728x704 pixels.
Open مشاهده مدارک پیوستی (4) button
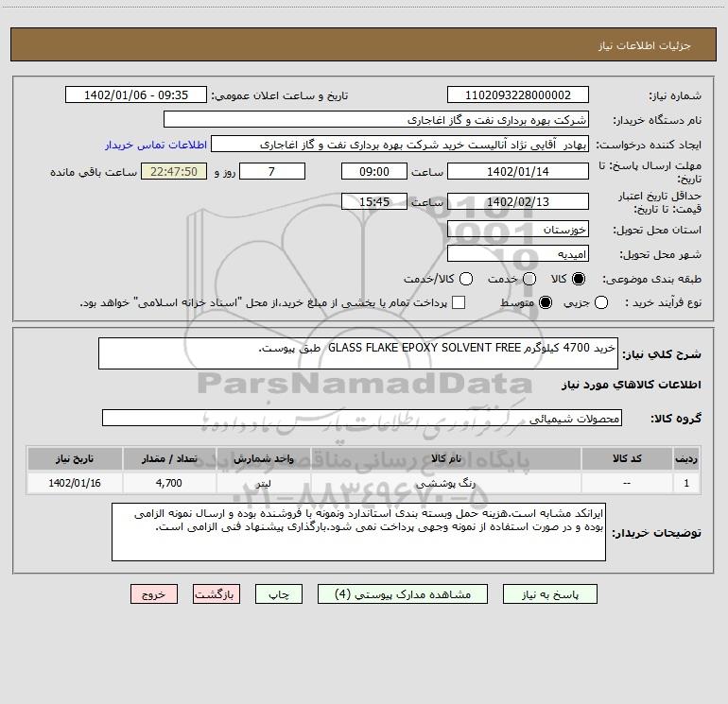[403, 594]
